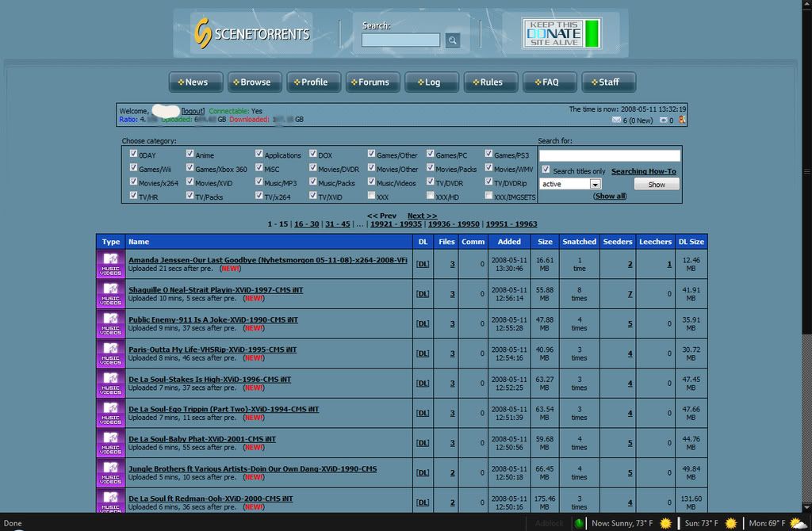Download the Amanda Jenssen torrent via DL
This screenshot has width=812, height=531.
click(x=423, y=264)
